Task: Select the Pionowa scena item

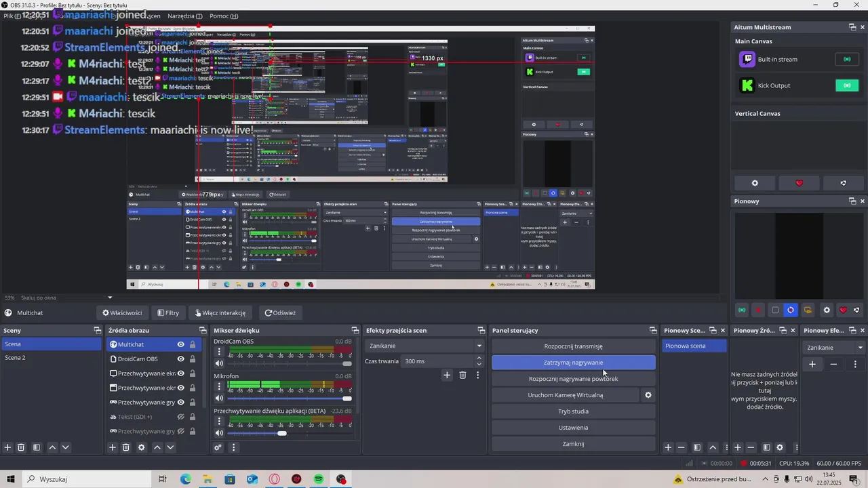Action: tap(694, 346)
